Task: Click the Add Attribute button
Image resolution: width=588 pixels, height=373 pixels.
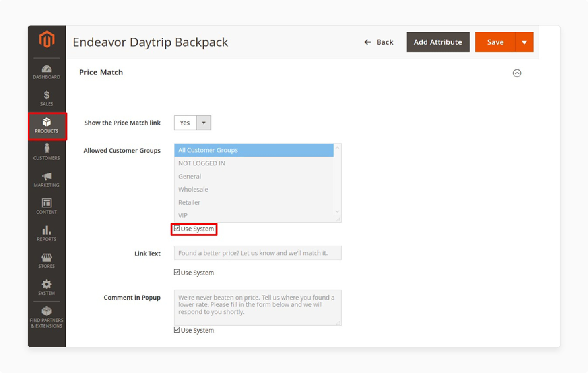Action: pyautogui.click(x=438, y=42)
